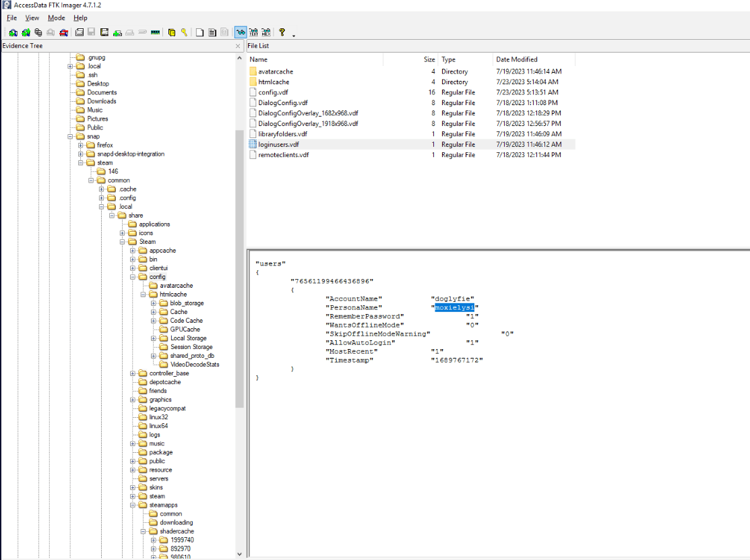Select the Downloads folder in tree
Image resolution: width=750 pixels, height=560 pixels.
pos(101,101)
